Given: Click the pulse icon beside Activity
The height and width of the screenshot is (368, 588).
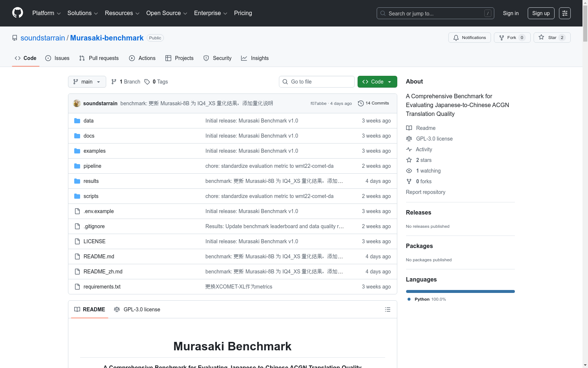Looking at the screenshot, I should click(x=409, y=149).
